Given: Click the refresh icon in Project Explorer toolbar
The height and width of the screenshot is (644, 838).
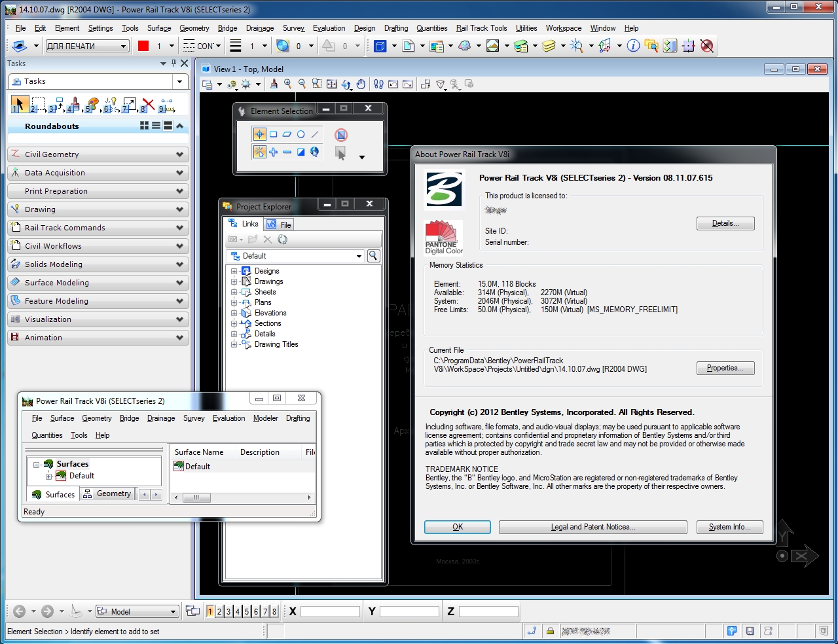Looking at the screenshot, I should click(283, 240).
